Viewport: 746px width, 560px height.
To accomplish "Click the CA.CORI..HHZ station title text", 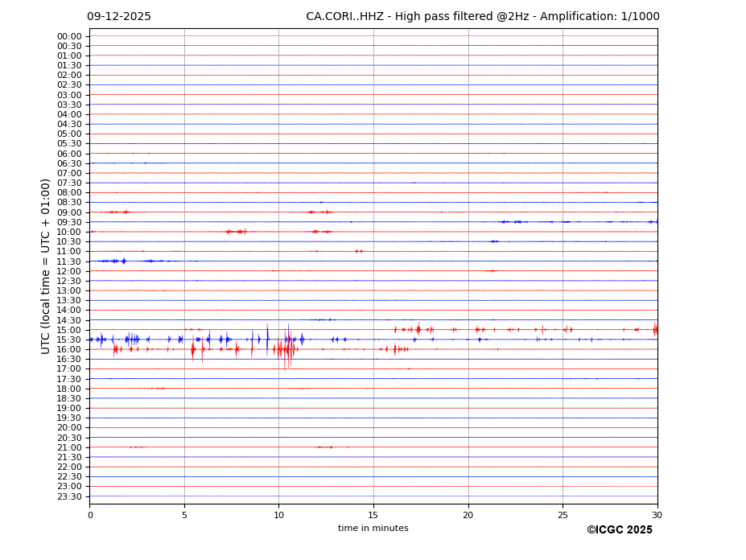I will pos(482,17).
